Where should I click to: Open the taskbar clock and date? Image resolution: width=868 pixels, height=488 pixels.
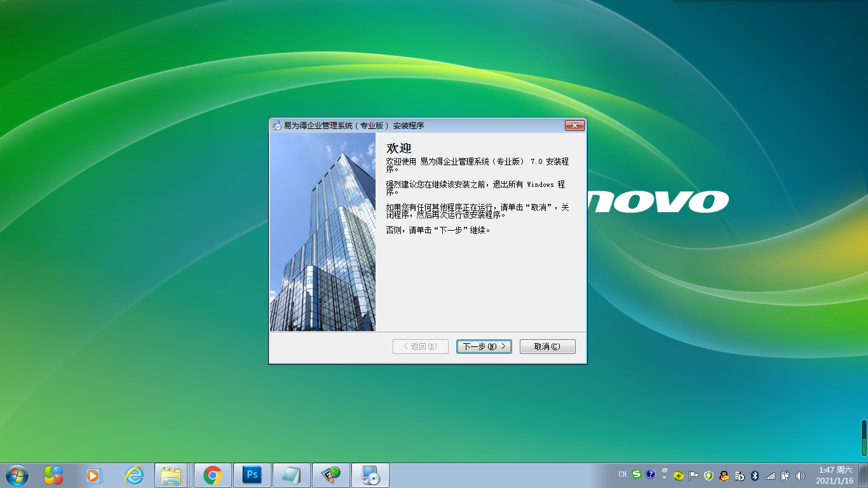coord(835,475)
